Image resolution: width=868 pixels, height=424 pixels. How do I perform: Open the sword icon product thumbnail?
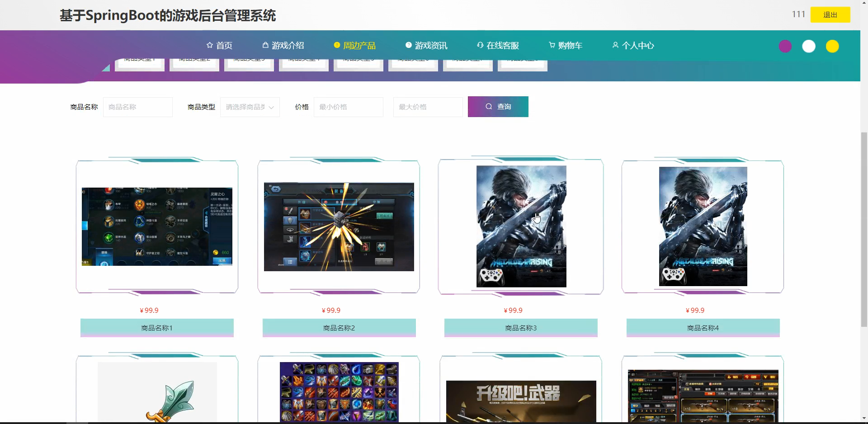click(x=157, y=392)
